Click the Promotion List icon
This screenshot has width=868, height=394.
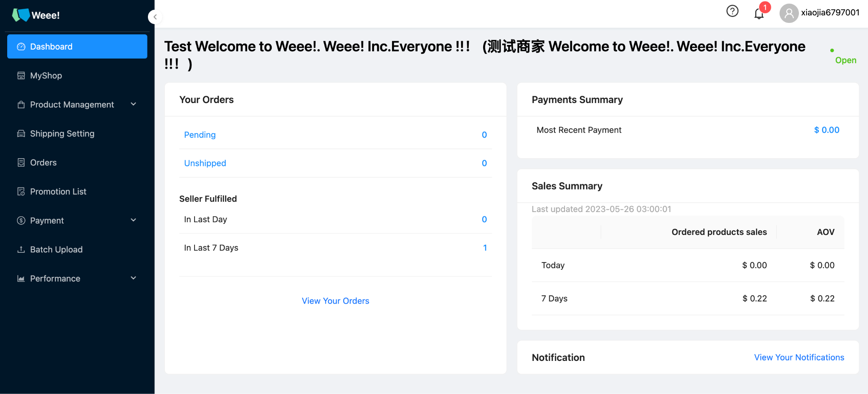click(x=21, y=192)
